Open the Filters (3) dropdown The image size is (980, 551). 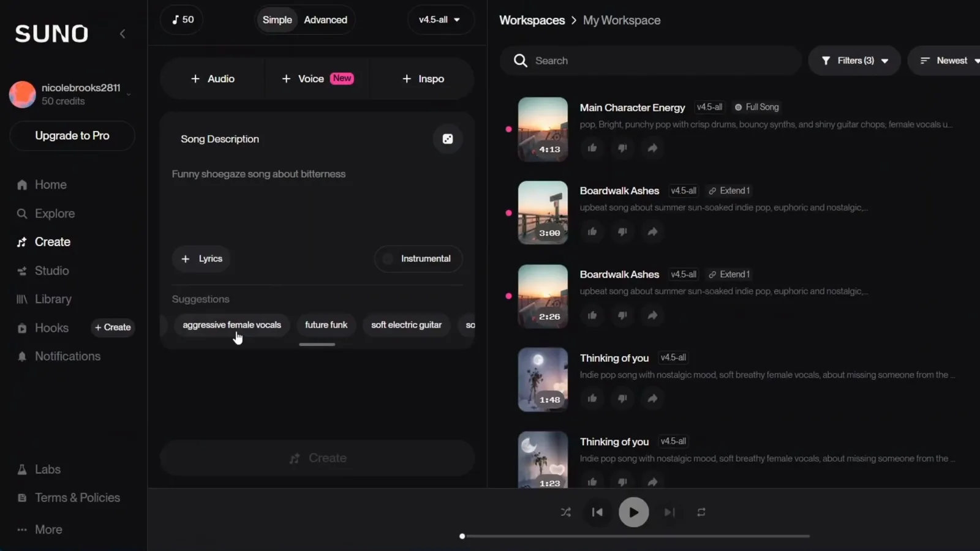[854, 61]
